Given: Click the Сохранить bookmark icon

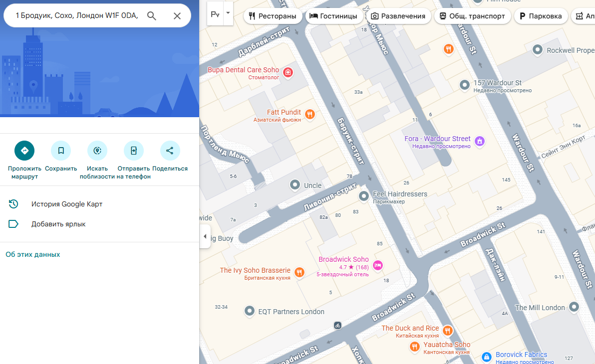Looking at the screenshot, I should click(61, 151).
